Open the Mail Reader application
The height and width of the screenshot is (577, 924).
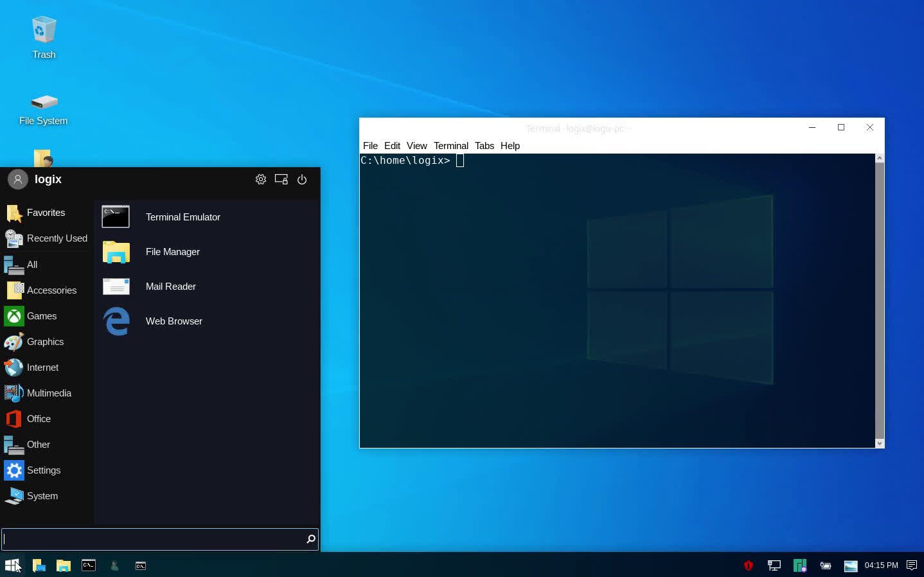tap(170, 287)
